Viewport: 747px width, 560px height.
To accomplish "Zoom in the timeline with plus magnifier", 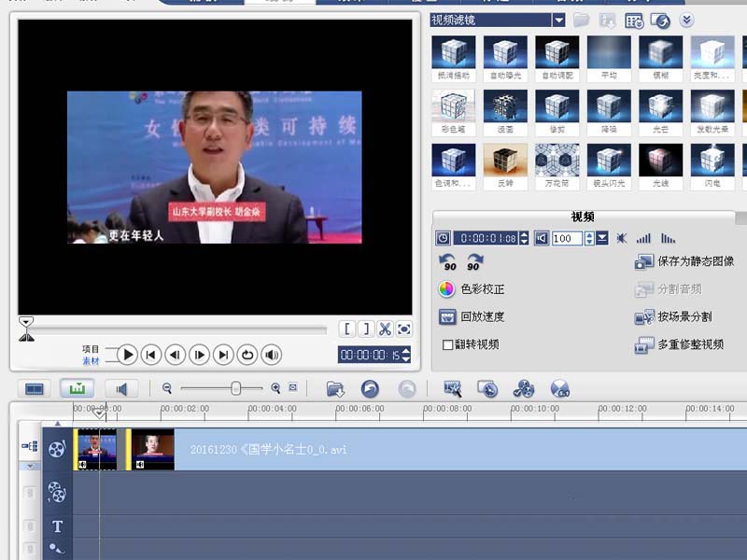I will point(275,388).
